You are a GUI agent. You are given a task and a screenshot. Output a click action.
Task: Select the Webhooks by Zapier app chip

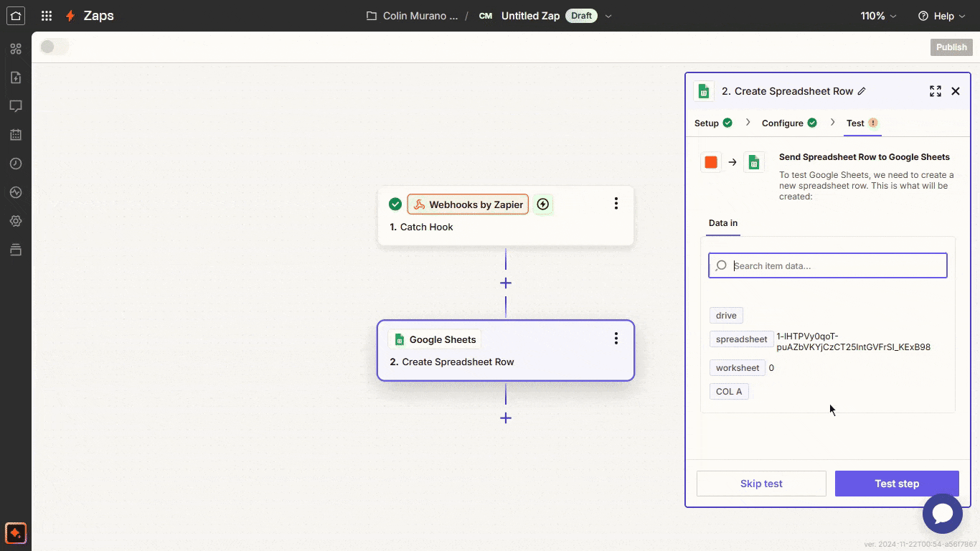(468, 204)
